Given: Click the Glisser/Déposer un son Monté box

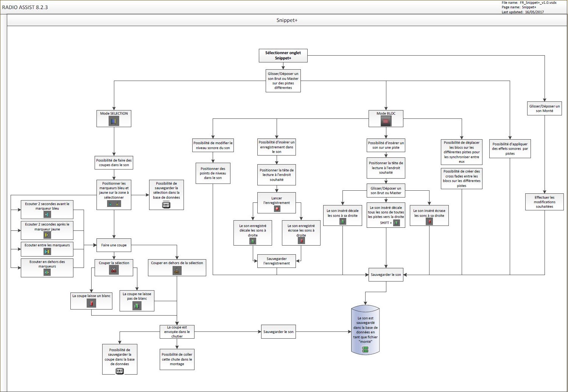Looking at the screenshot, I should (x=544, y=109).
